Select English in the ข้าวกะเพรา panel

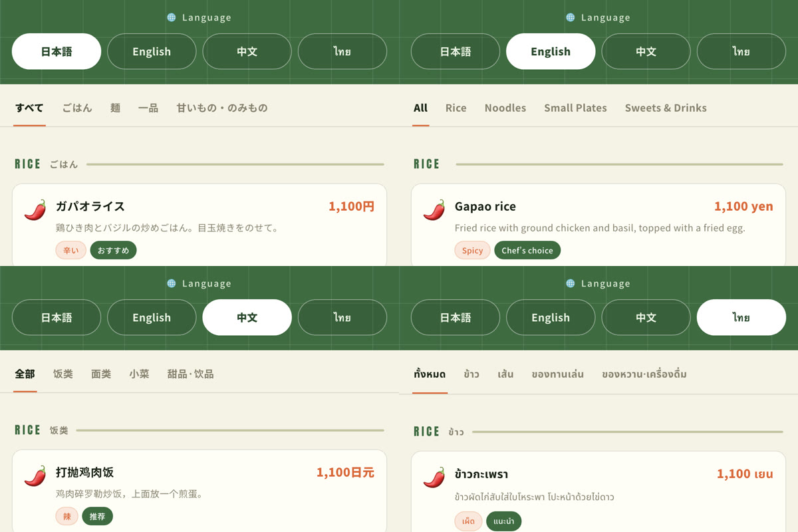click(x=551, y=317)
